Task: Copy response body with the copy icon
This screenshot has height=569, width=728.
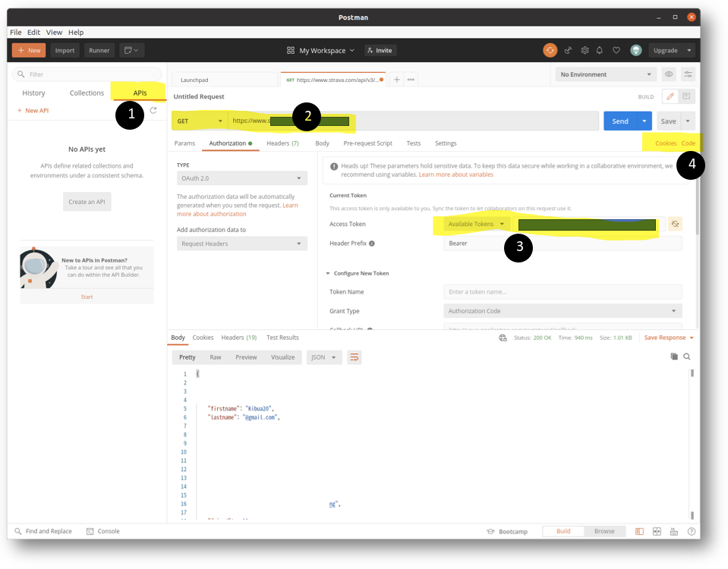Action: click(x=674, y=357)
